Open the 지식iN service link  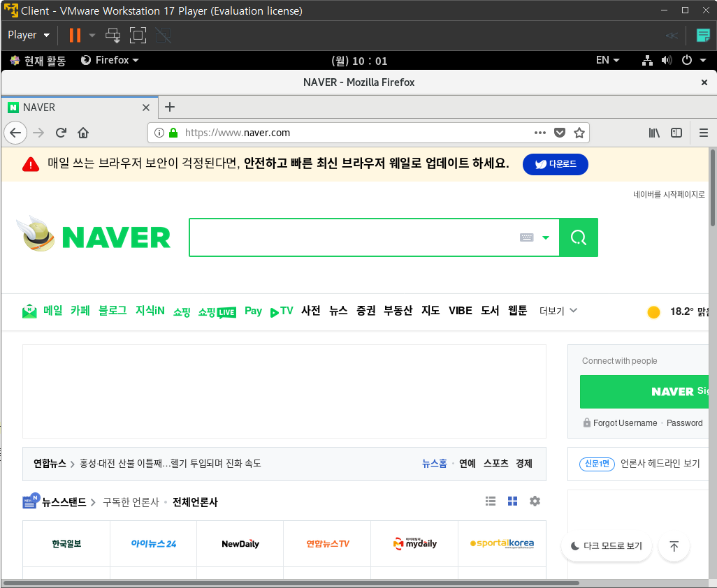point(150,311)
